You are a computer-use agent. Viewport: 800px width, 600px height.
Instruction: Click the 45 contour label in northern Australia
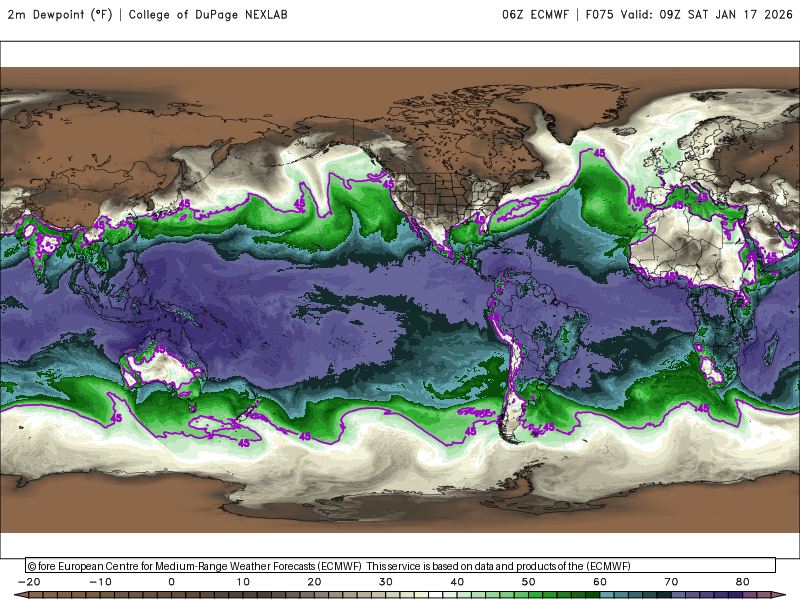(x=160, y=349)
